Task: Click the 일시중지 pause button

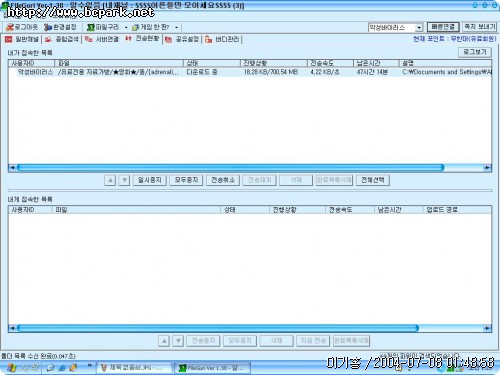Action: pyautogui.click(x=150, y=180)
